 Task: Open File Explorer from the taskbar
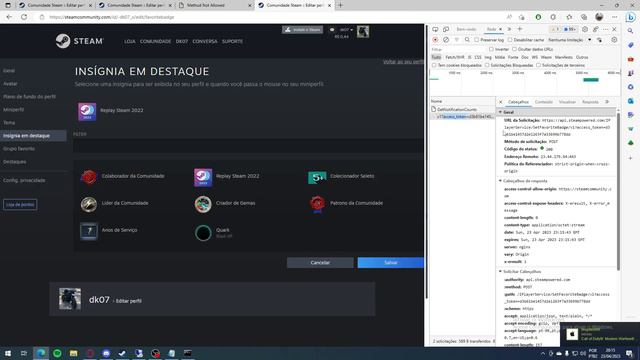73,353
